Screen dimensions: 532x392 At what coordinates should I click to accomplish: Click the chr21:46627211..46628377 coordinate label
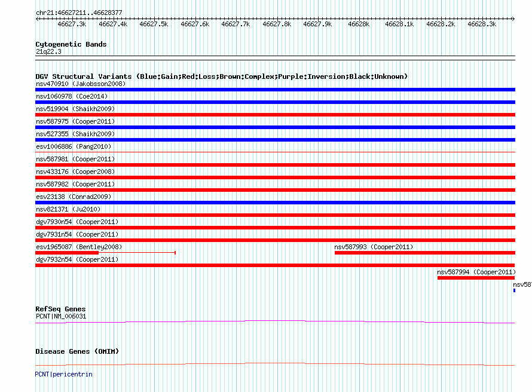pyautogui.click(x=79, y=13)
